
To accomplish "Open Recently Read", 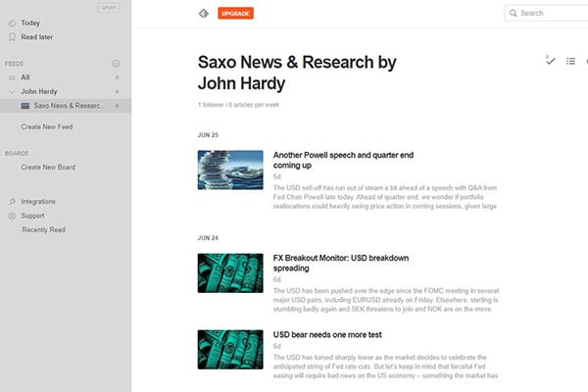I will click(43, 229).
